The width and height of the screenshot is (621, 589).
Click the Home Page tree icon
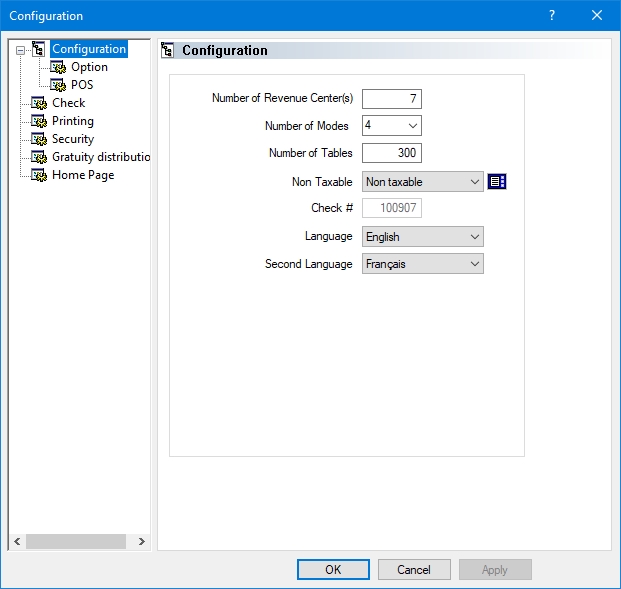[x=39, y=175]
